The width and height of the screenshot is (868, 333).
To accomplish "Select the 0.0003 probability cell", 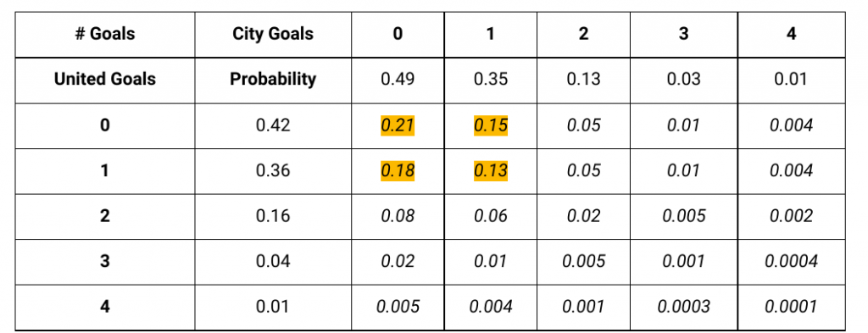I will (x=684, y=307).
